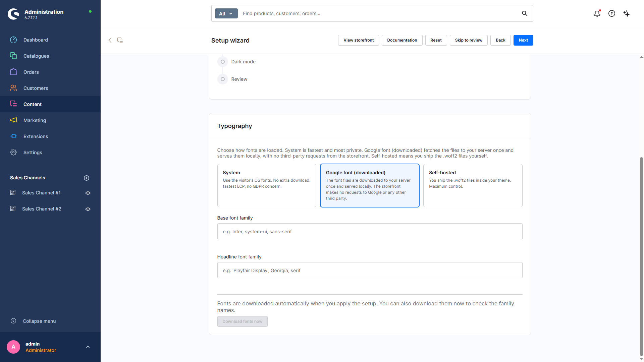This screenshot has height=362, width=644.
Task: Select the Dark mode wizard step
Action: (x=237, y=62)
